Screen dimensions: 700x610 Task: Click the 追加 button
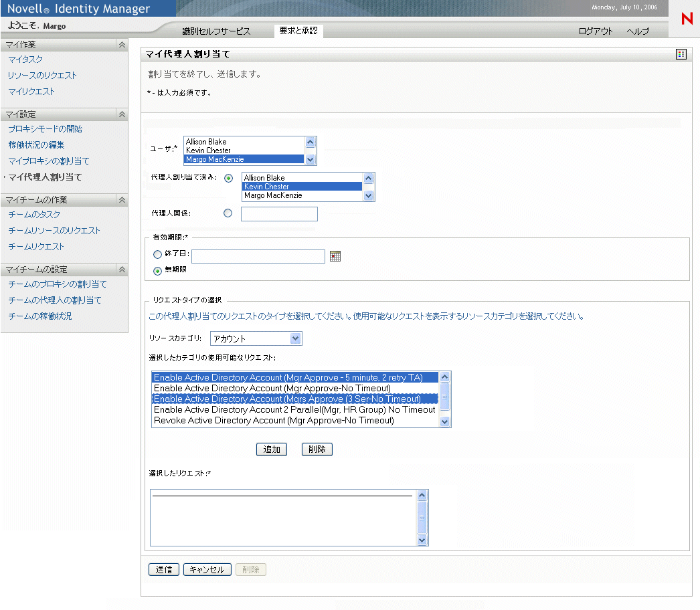pyautogui.click(x=272, y=449)
